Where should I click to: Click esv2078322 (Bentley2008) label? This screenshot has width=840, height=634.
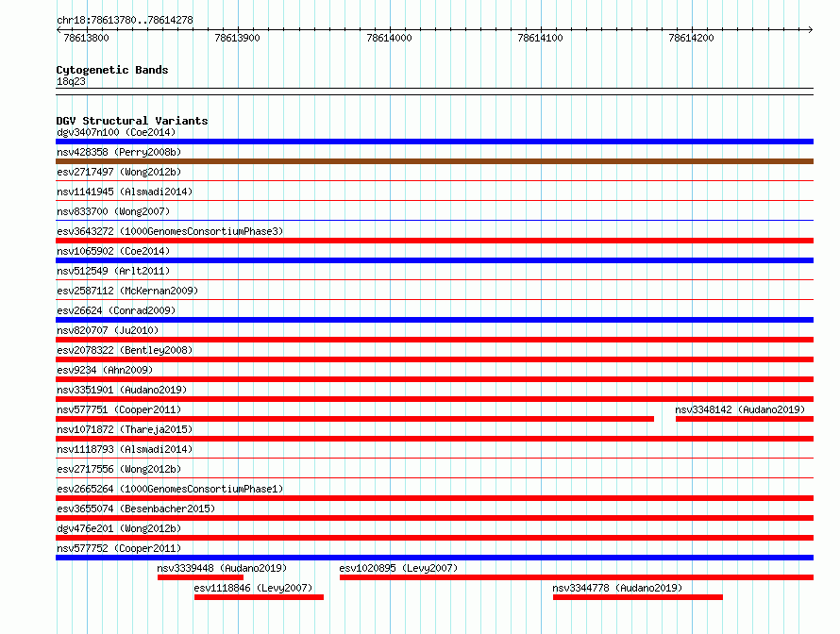point(125,350)
